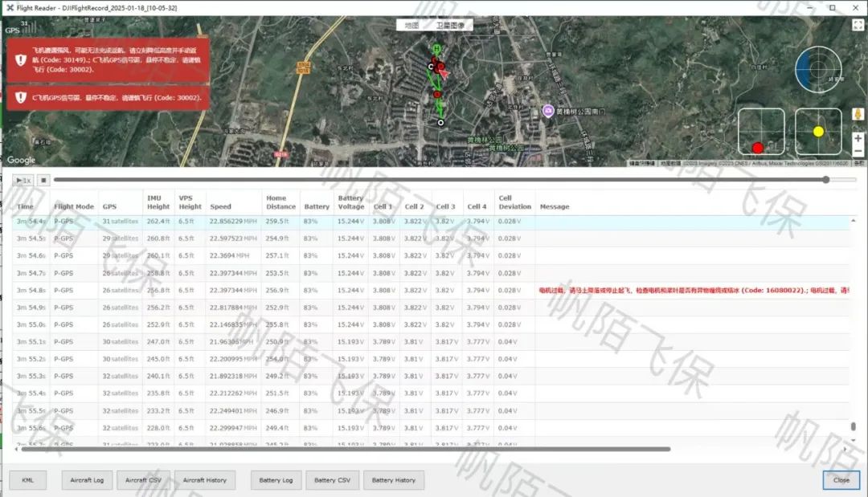Open the Battery History
The height and width of the screenshot is (497, 868).
coord(394,480)
